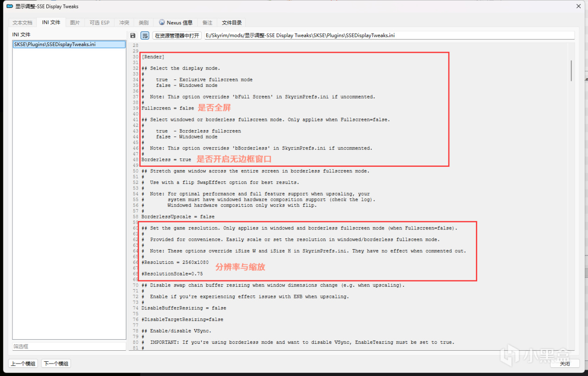Click "Windowed hardware composition only works with flip."

[242, 205]
